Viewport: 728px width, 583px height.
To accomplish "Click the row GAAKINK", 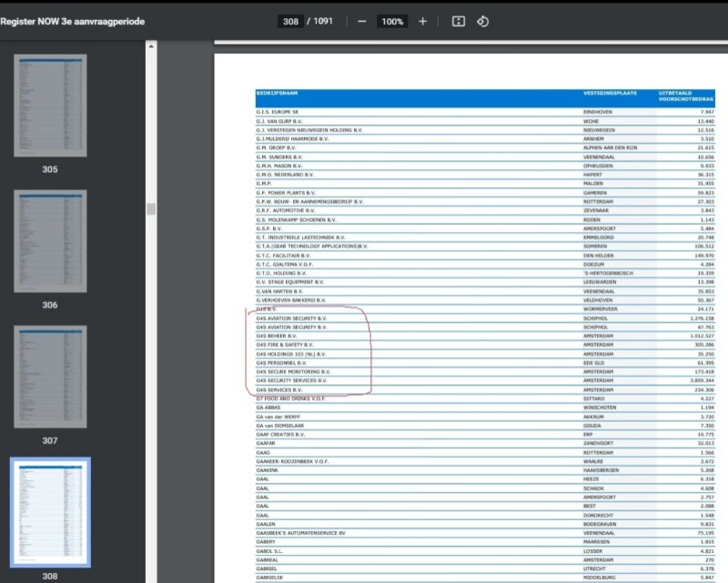I will point(485,470).
